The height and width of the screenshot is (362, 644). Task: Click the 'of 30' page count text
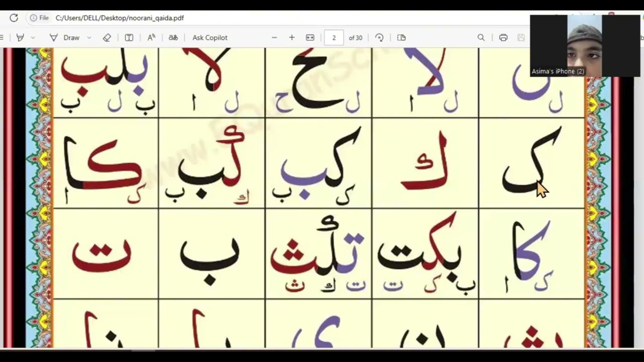356,38
